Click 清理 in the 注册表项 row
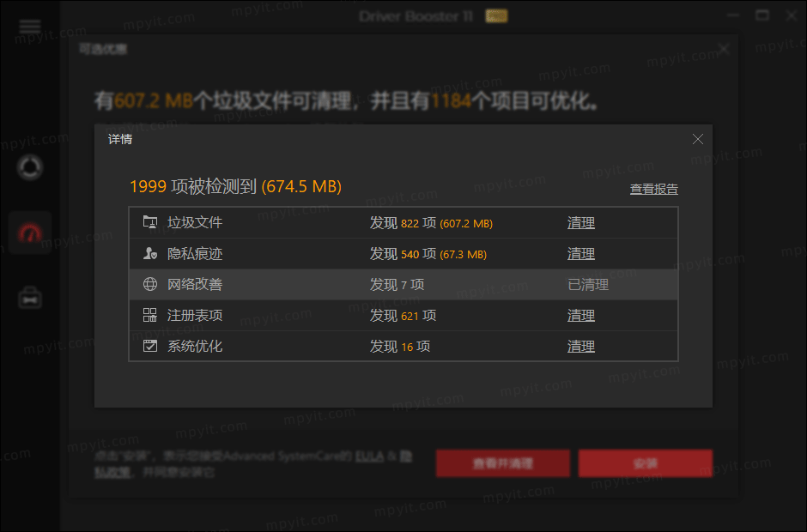The image size is (807, 532). tap(581, 316)
